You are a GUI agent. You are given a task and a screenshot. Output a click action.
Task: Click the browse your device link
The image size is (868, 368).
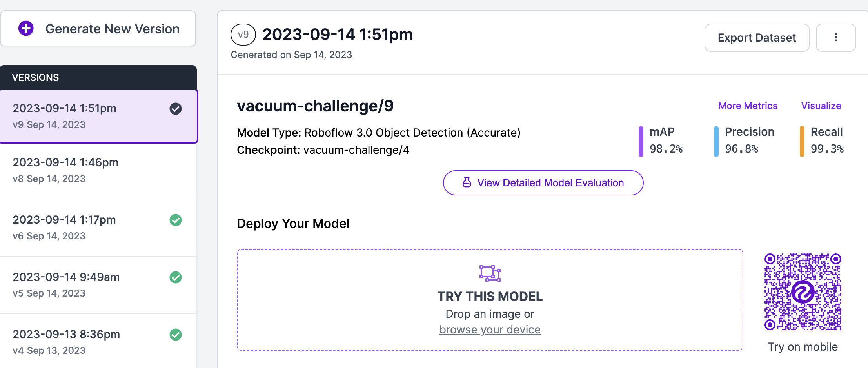(x=490, y=330)
